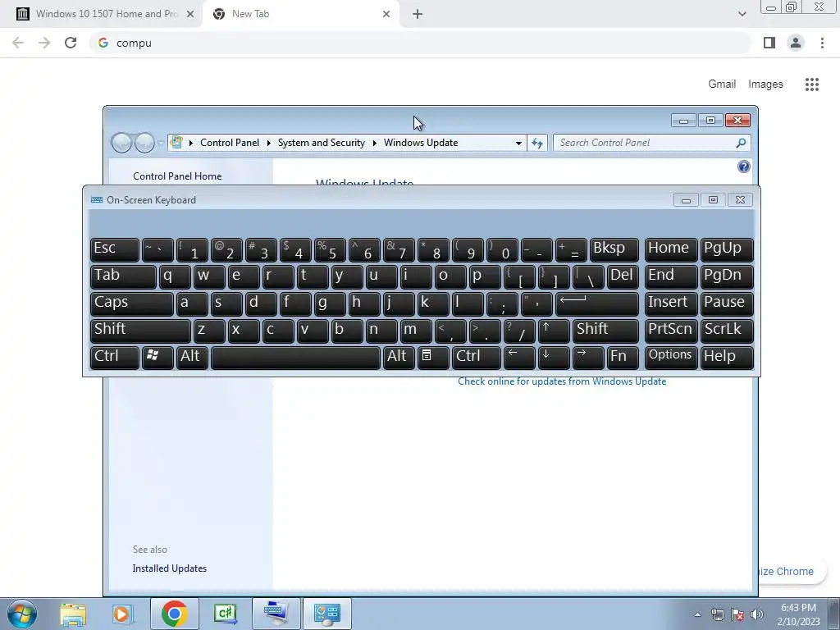This screenshot has height=630, width=840.
Task: Click Chrome forward arrow
Action: [x=44, y=43]
